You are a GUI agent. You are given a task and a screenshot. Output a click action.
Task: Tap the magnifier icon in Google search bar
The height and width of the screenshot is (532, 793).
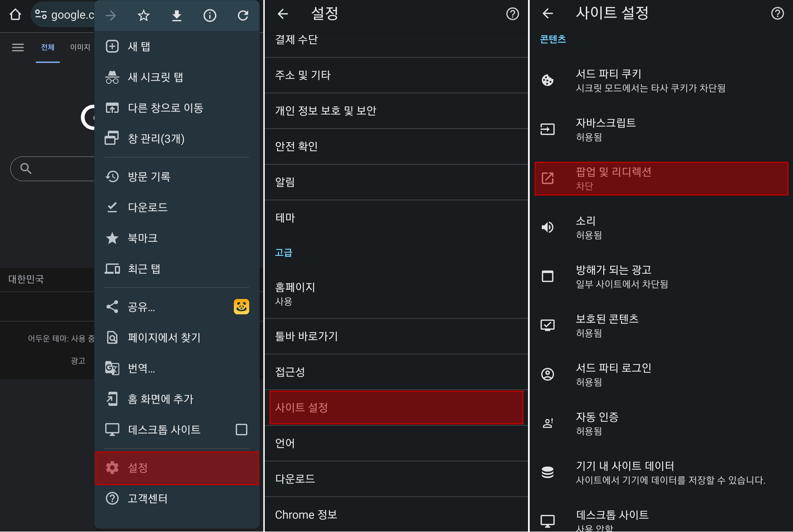click(x=26, y=168)
